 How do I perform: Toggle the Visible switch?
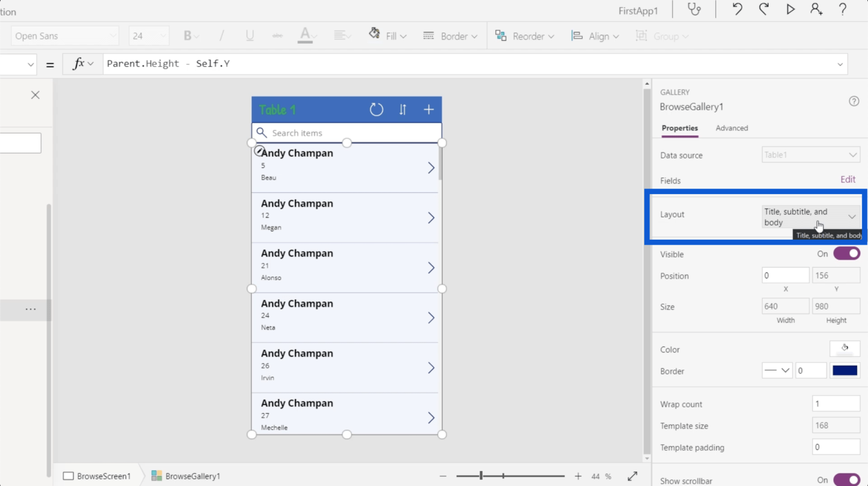846,254
